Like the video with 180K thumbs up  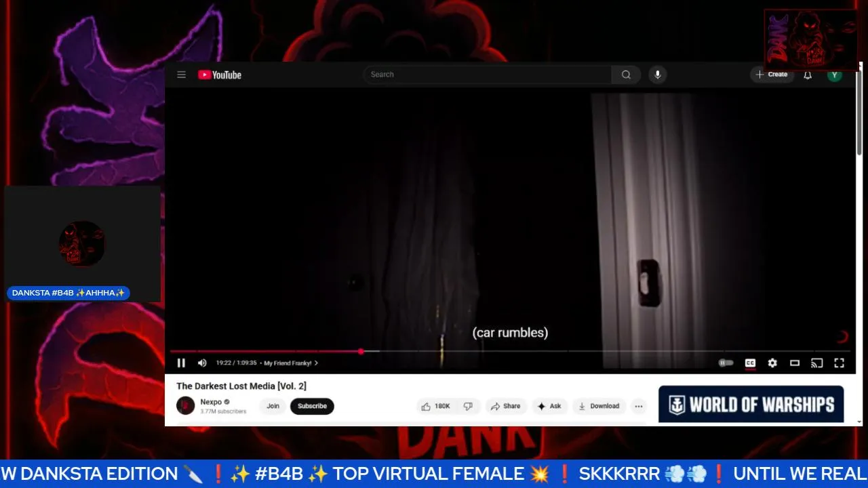435,406
